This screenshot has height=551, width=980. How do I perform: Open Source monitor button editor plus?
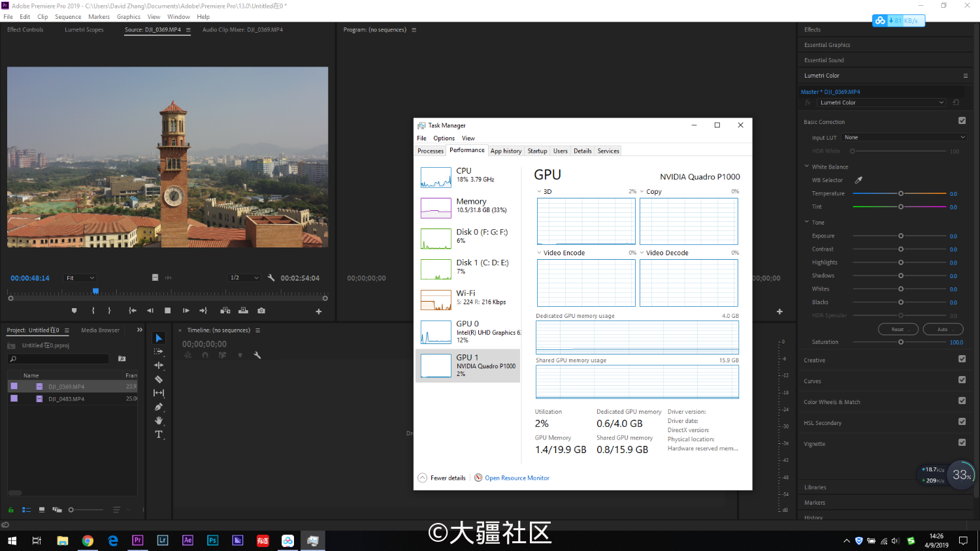click(319, 311)
